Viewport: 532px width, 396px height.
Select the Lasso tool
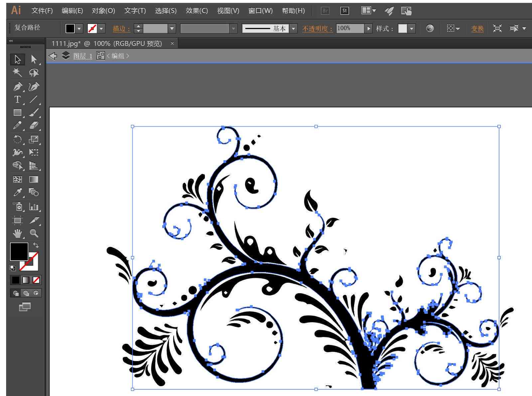coord(34,72)
